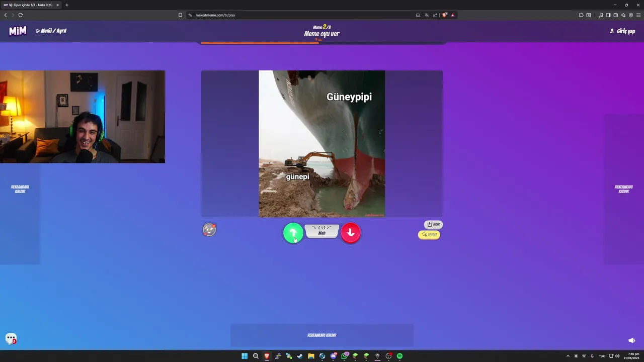The height and width of the screenshot is (362, 644).
Task: Open a new browser tab
Action: tap(66, 5)
